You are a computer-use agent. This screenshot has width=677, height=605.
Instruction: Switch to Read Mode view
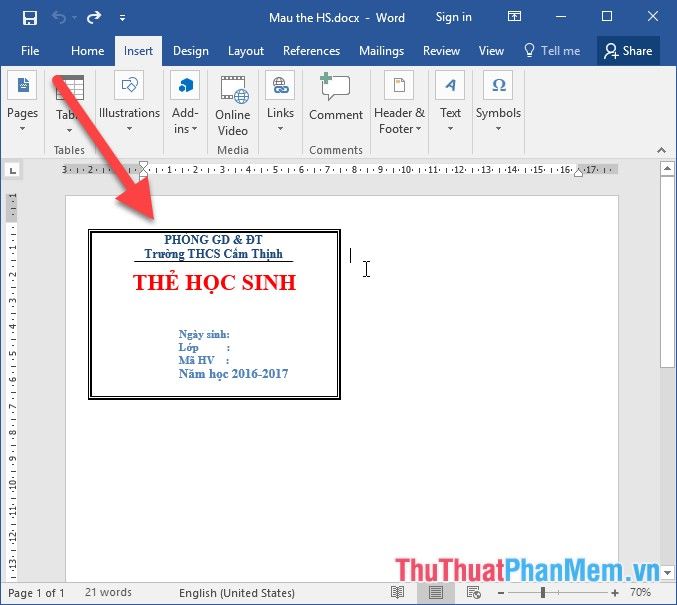398,593
